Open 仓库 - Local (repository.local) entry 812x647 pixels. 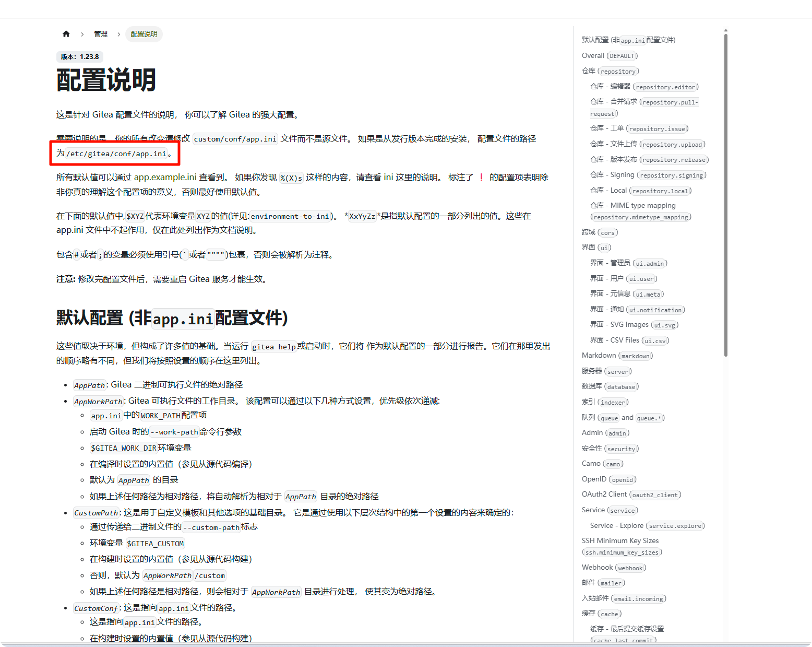[641, 191]
